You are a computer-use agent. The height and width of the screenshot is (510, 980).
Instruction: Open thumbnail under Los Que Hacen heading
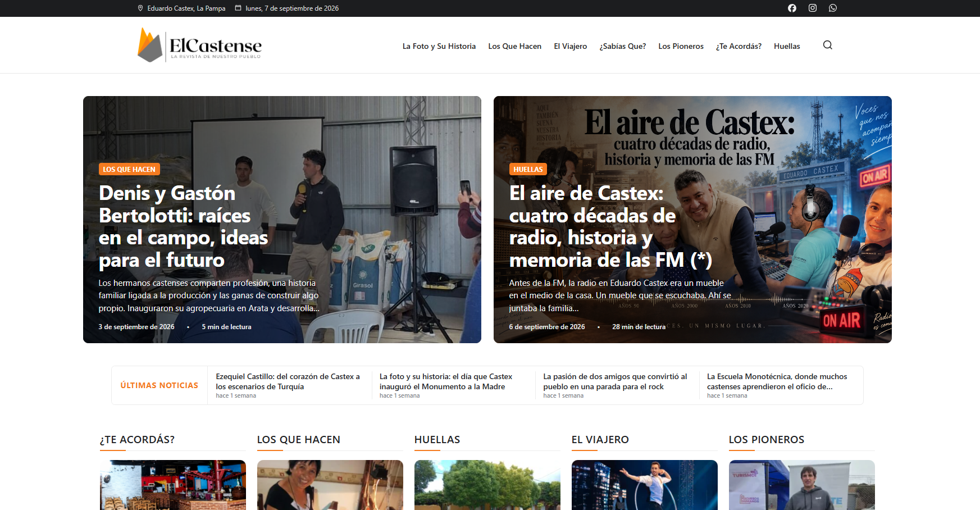[x=330, y=485]
